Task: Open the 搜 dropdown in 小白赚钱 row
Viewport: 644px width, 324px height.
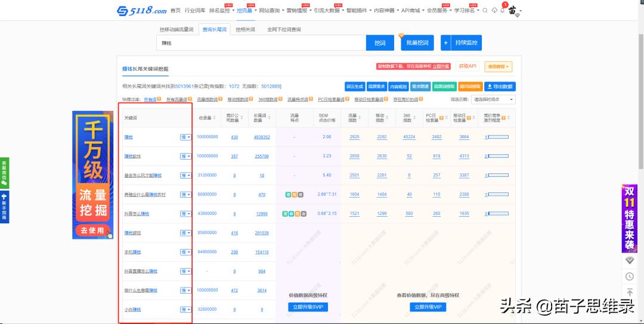Action: pos(185,310)
